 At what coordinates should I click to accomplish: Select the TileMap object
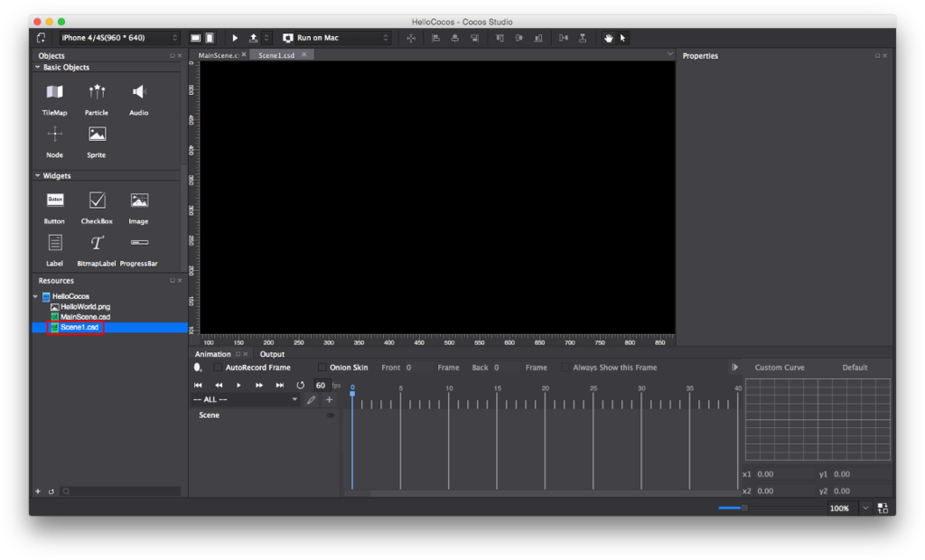click(54, 98)
